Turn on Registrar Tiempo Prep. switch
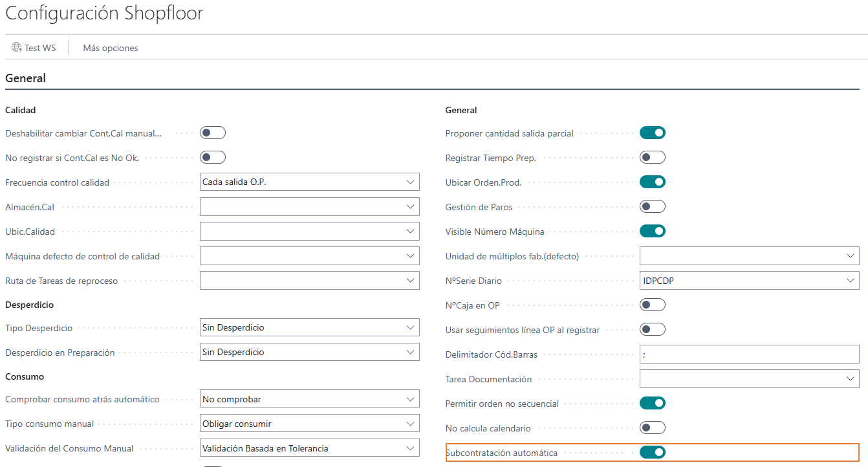The height and width of the screenshot is (467, 868). tap(652, 157)
